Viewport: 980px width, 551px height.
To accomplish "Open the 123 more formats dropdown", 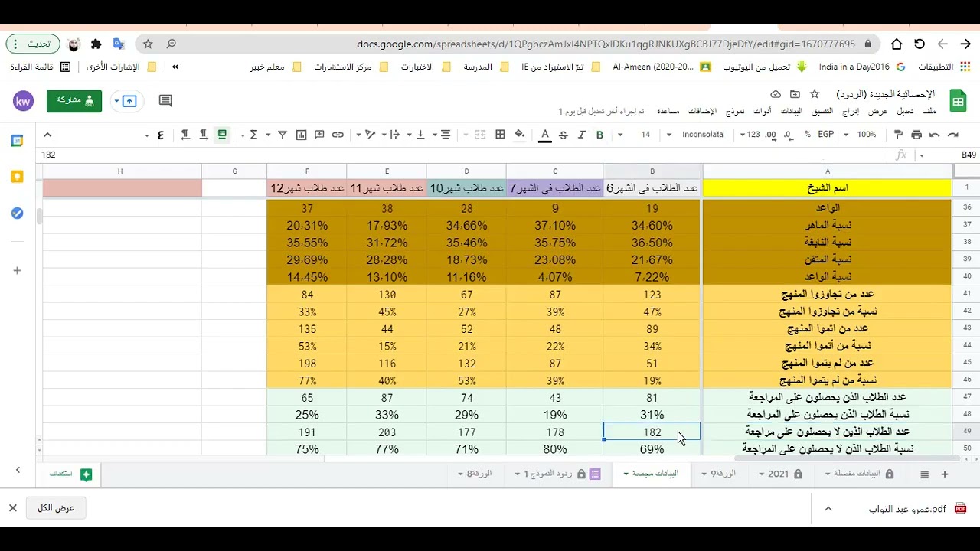I will click(x=750, y=135).
